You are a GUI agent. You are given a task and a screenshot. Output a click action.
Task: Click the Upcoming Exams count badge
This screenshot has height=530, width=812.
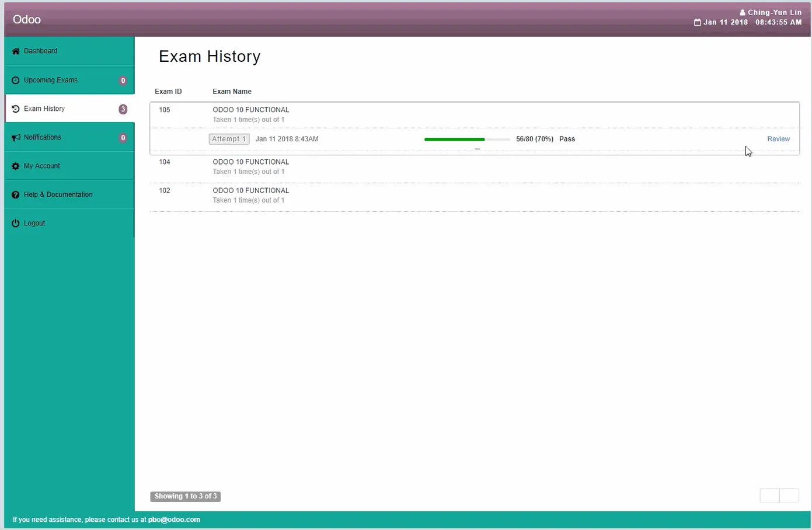(x=123, y=81)
